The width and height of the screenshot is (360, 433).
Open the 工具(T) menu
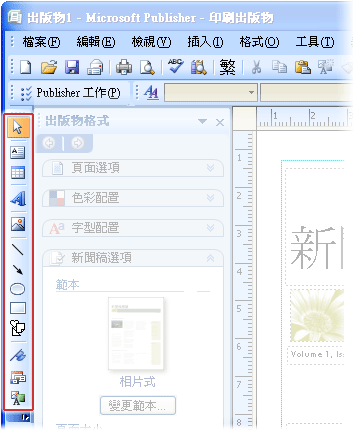(x=315, y=42)
